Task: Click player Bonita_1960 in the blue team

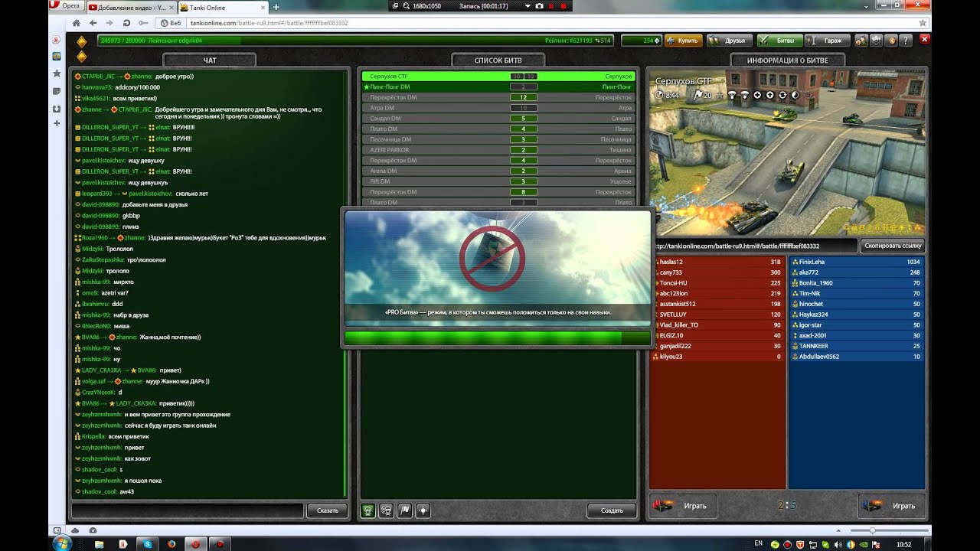Action: coord(856,283)
